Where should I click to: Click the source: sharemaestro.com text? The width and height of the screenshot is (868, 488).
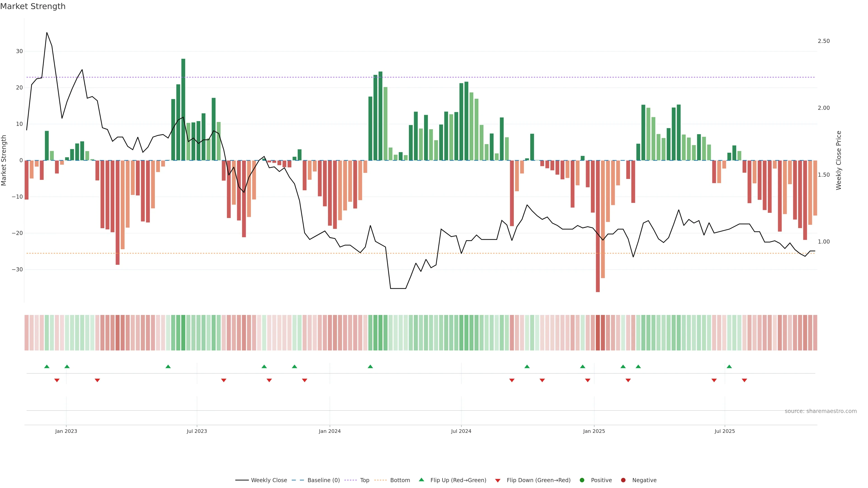821,411
